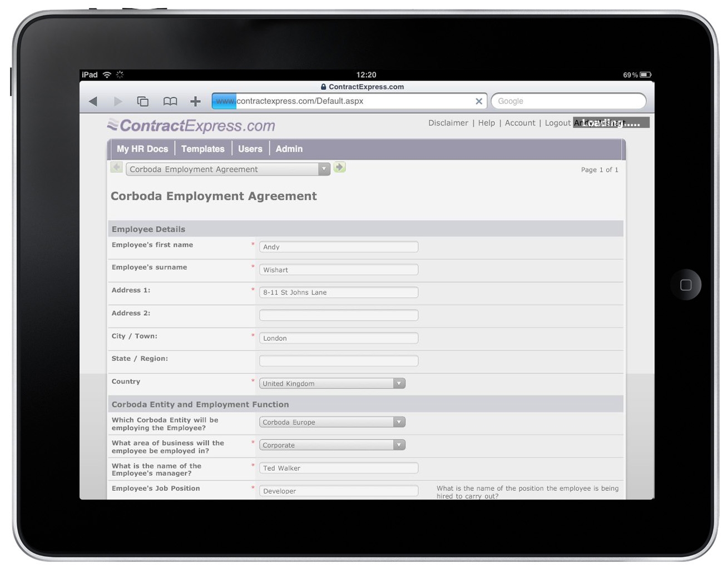Screen dimensions: 728x573
Task: Click the Disclaimer link
Action: click(x=448, y=123)
